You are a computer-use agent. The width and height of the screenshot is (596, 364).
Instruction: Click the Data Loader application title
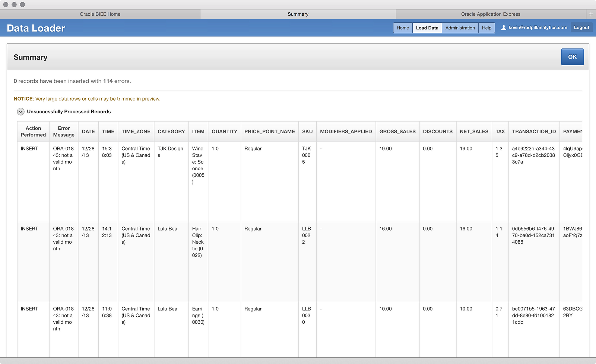tap(36, 28)
